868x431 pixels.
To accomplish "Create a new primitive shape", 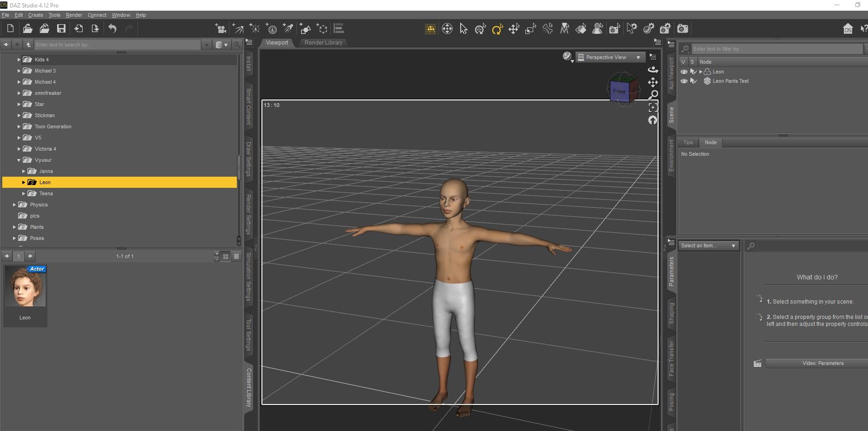I will tap(305, 29).
